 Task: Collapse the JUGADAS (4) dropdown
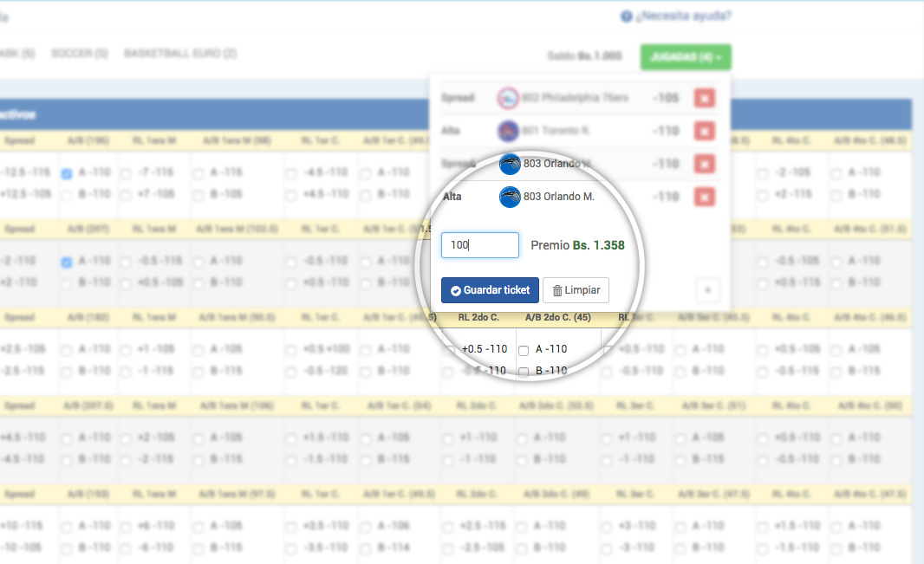coord(686,57)
